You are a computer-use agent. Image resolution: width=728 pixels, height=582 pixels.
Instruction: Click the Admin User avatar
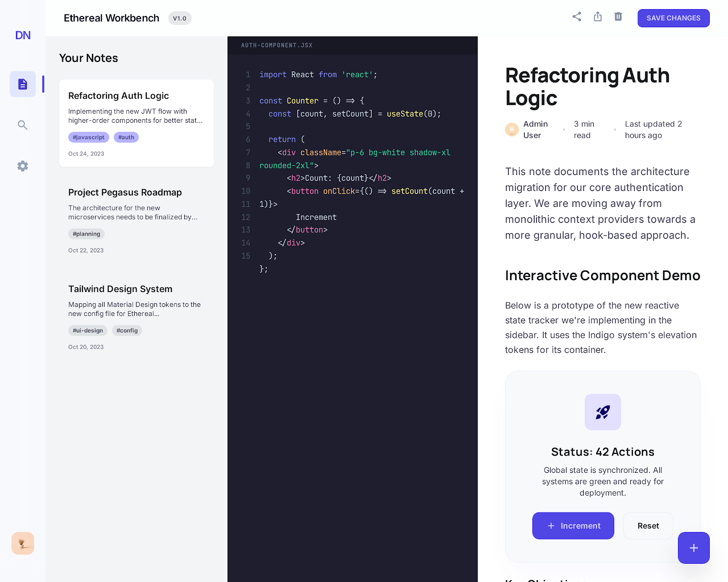[x=511, y=129]
